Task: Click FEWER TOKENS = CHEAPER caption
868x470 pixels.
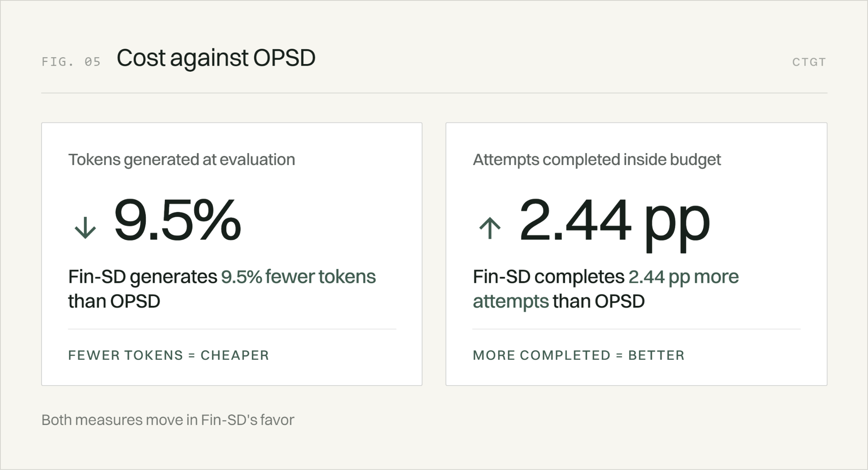Action: click(169, 355)
